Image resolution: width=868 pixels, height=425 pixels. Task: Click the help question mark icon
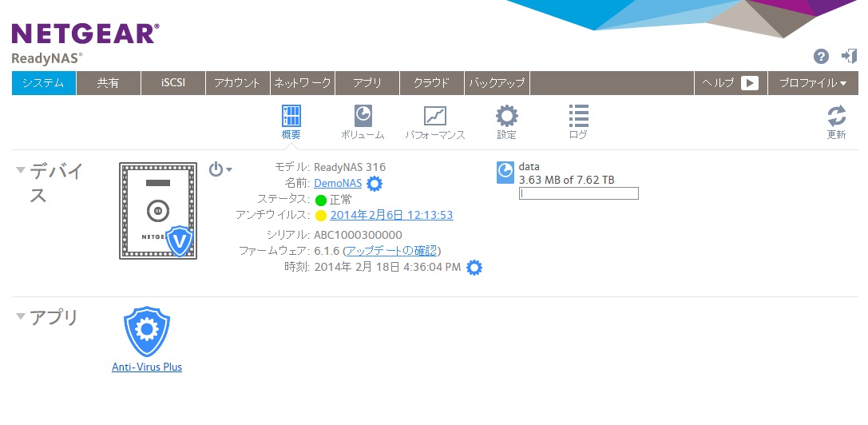coord(821,56)
